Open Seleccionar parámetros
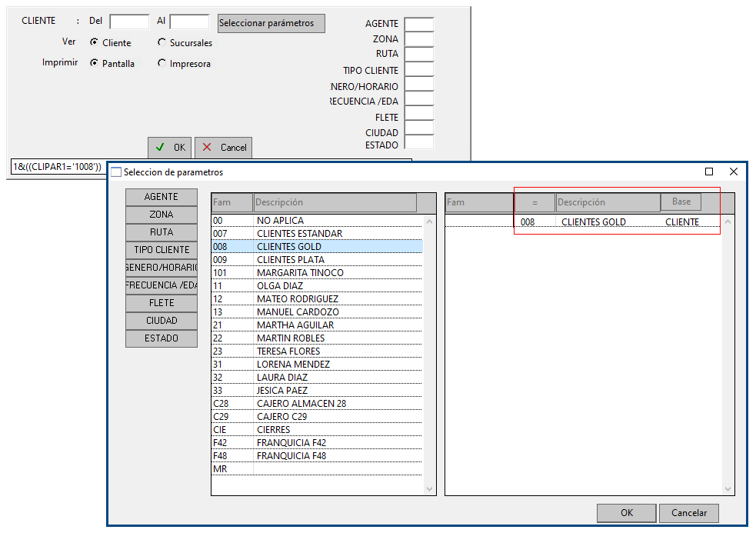The height and width of the screenshot is (533, 756). click(x=271, y=23)
